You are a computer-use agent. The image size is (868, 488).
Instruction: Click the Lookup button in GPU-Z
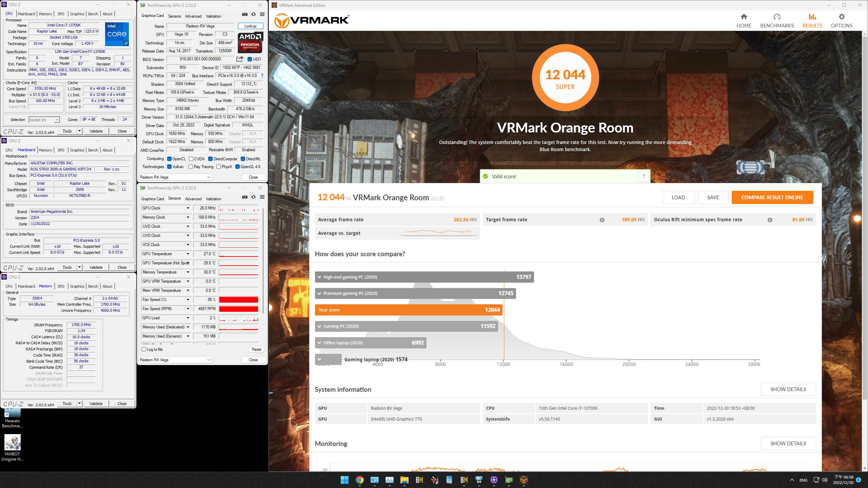tap(251, 26)
